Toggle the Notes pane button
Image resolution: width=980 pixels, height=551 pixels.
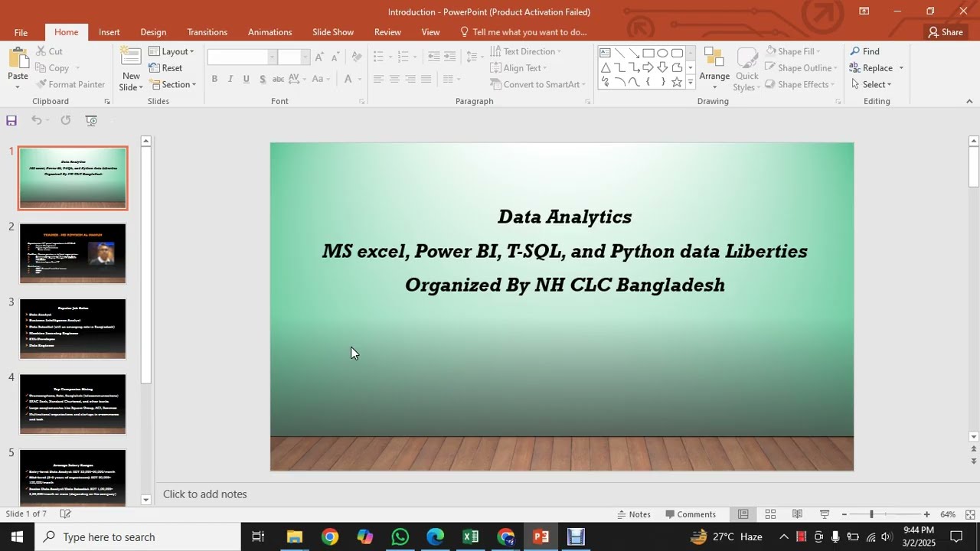pos(634,514)
